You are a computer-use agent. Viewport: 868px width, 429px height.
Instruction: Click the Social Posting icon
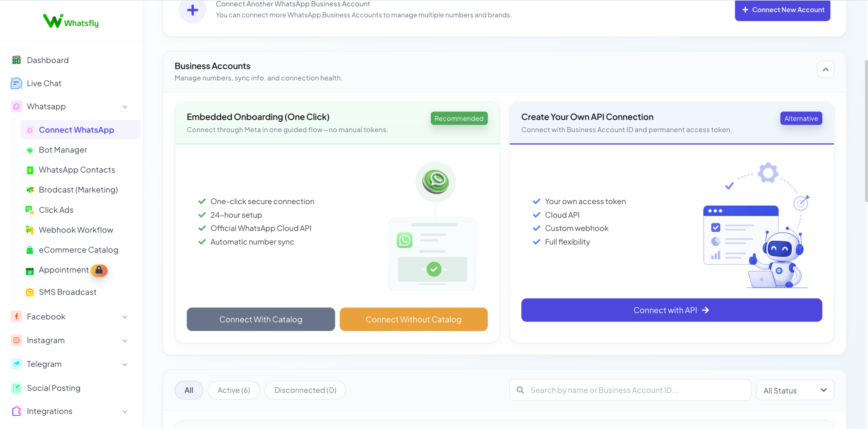point(16,388)
